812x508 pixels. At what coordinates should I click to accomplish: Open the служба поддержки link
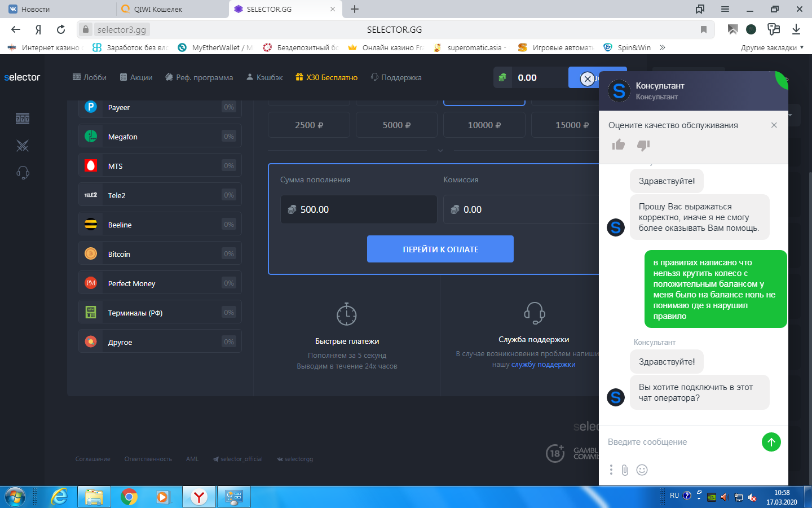[x=543, y=365]
